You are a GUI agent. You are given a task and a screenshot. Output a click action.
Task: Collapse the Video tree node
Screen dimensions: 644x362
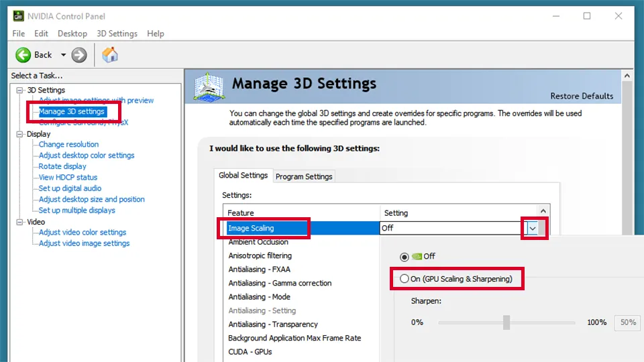coord(19,222)
